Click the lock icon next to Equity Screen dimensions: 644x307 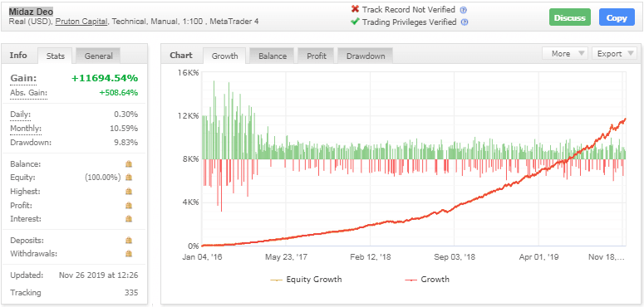[129, 178]
